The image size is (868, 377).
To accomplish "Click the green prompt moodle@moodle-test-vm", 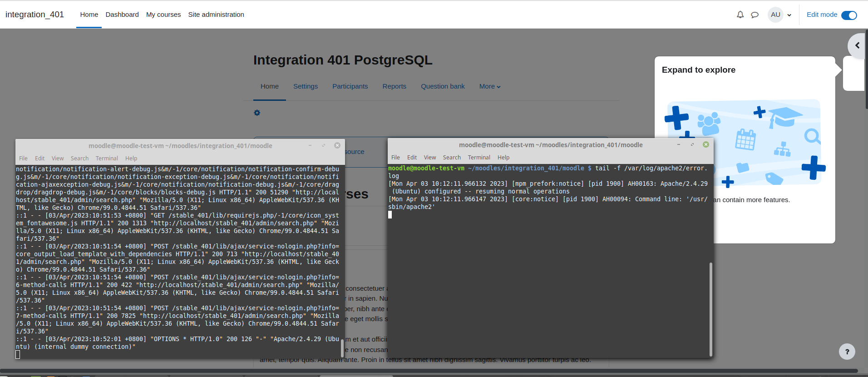I will 426,168.
